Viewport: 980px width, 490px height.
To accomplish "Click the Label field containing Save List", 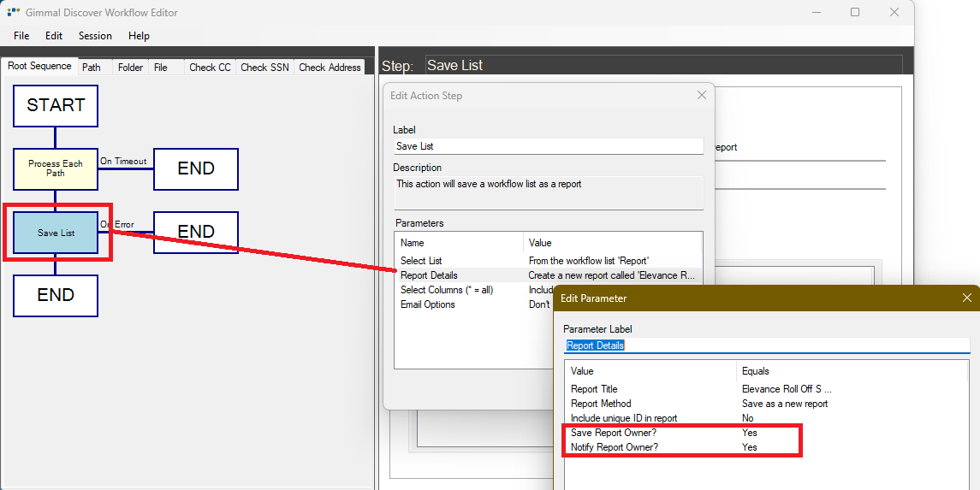I will pos(548,146).
